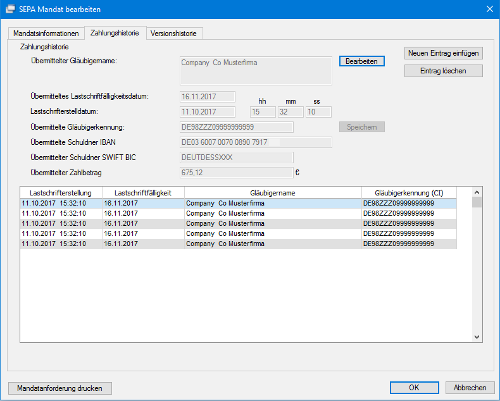Click the Bearbeiten button
Screen dimensions: 500x401
coord(362,61)
